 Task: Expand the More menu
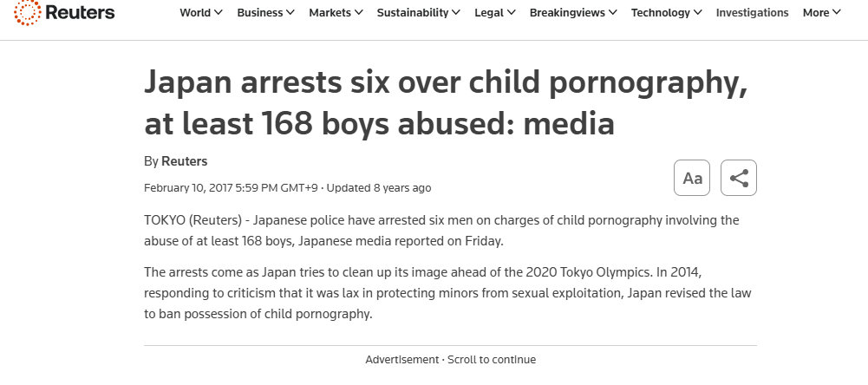pyautogui.click(x=821, y=13)
